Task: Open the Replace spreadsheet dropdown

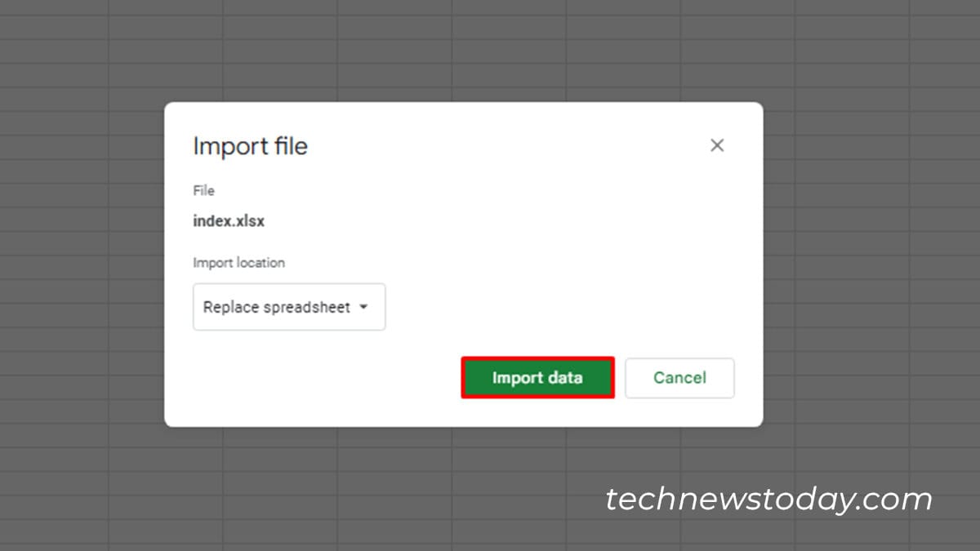Action: pyautogui.click(x=289, y=307)
